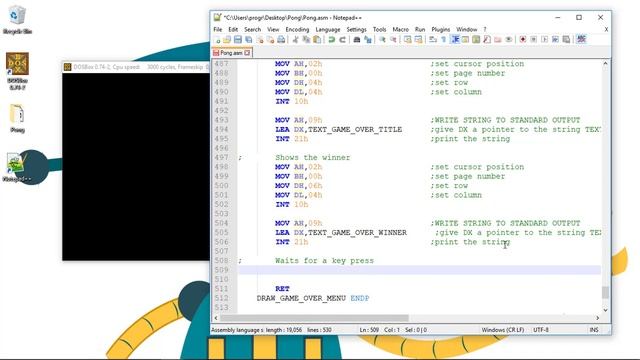
Task: Open the Function List panel icon
Action: (x=487, y=40)
